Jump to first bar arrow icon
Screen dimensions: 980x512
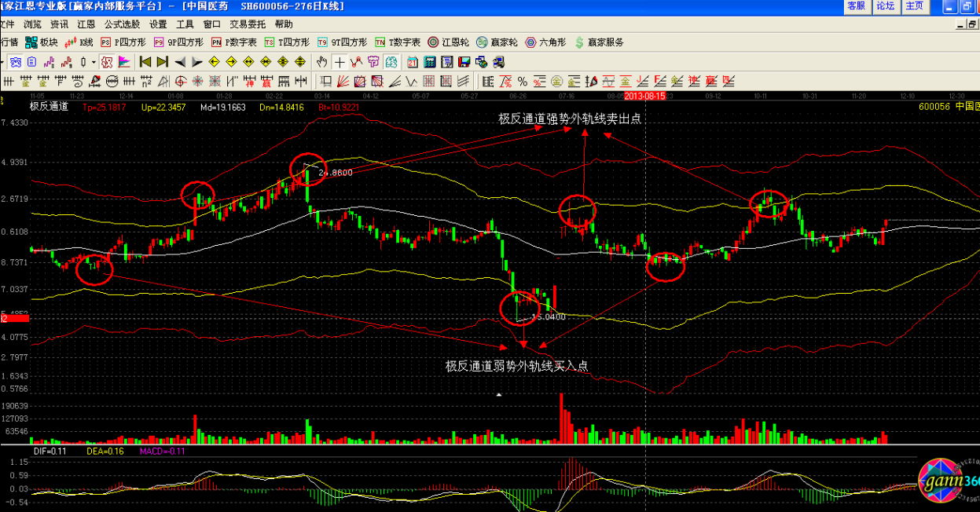click(145, 62)
